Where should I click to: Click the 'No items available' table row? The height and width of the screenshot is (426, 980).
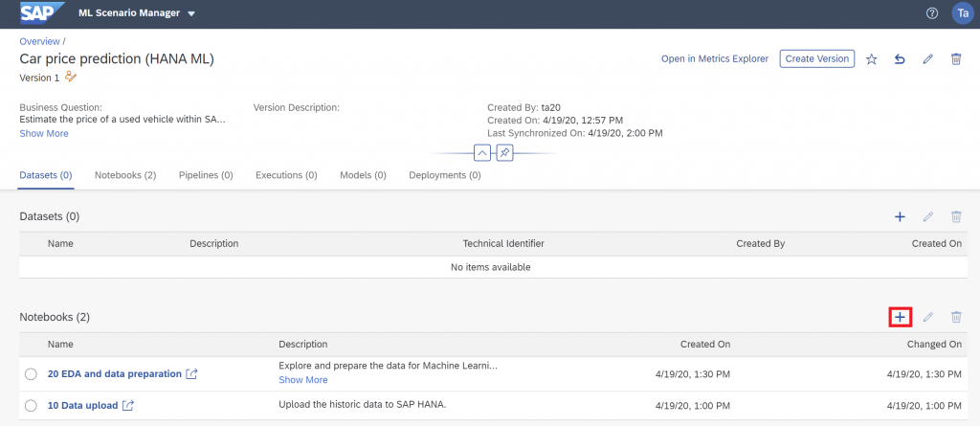point(494,267)
